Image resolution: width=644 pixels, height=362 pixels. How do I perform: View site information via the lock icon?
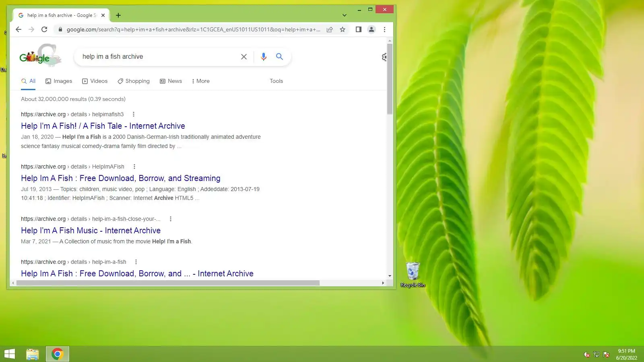[60, 29]
